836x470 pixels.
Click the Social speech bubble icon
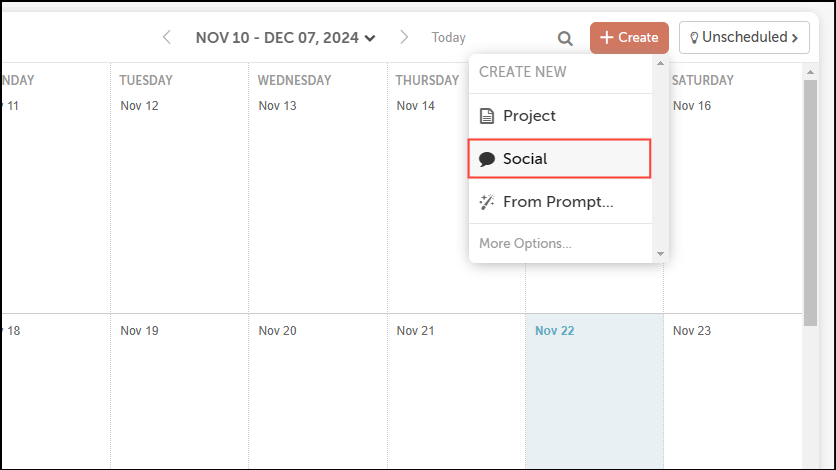(x=487, y=159)
